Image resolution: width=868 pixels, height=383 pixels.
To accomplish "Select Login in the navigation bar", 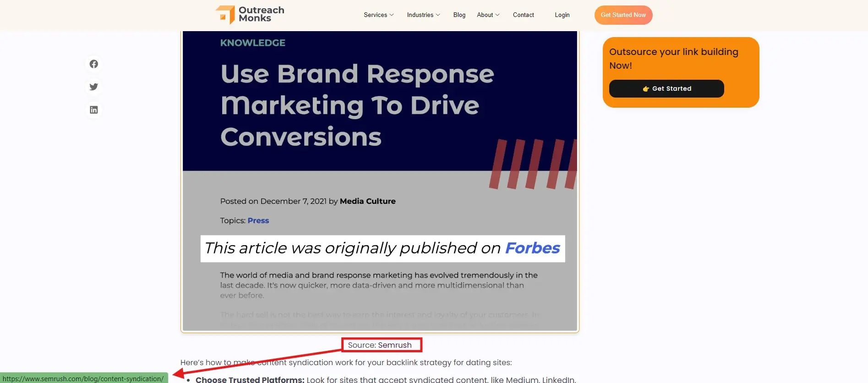I will [562, 15].
